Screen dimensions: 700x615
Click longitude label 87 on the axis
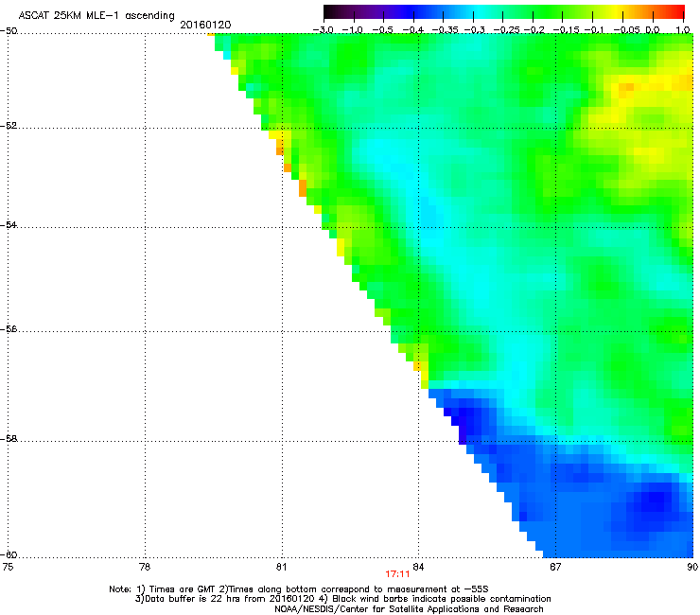point(555,567)
